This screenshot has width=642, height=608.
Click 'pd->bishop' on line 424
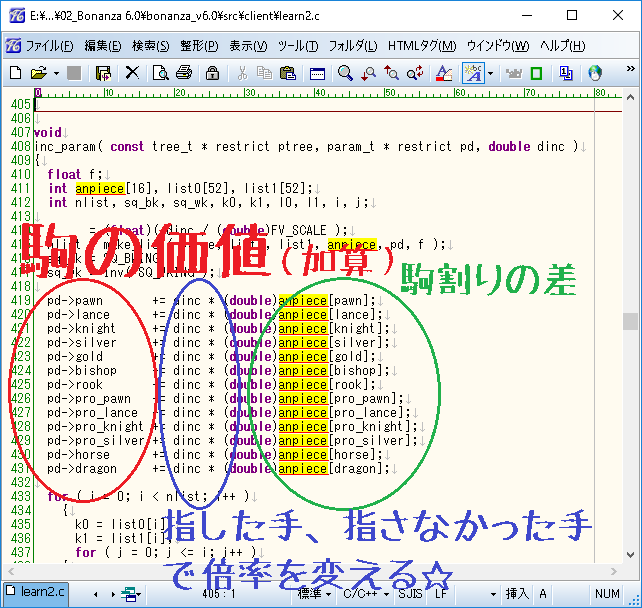point(82,371)
